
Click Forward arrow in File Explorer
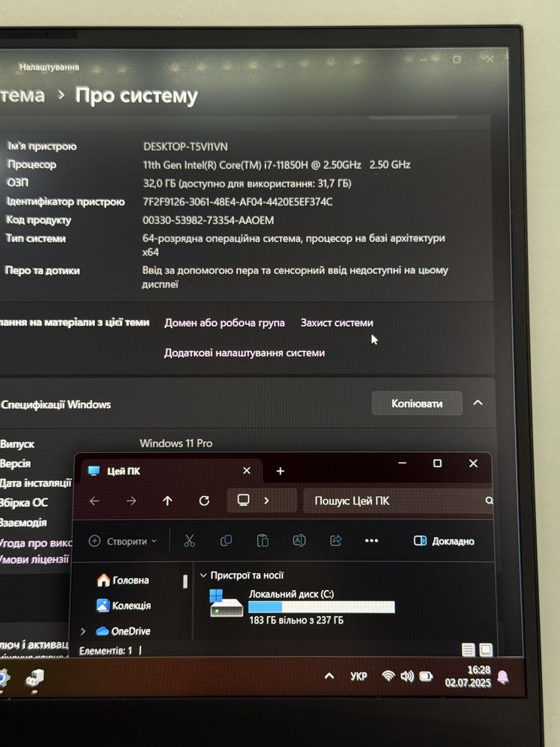[x=131, y=500]
